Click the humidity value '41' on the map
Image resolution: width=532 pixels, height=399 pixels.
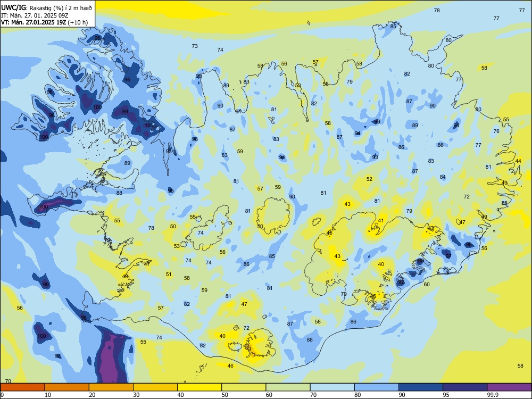coord(381,221)
